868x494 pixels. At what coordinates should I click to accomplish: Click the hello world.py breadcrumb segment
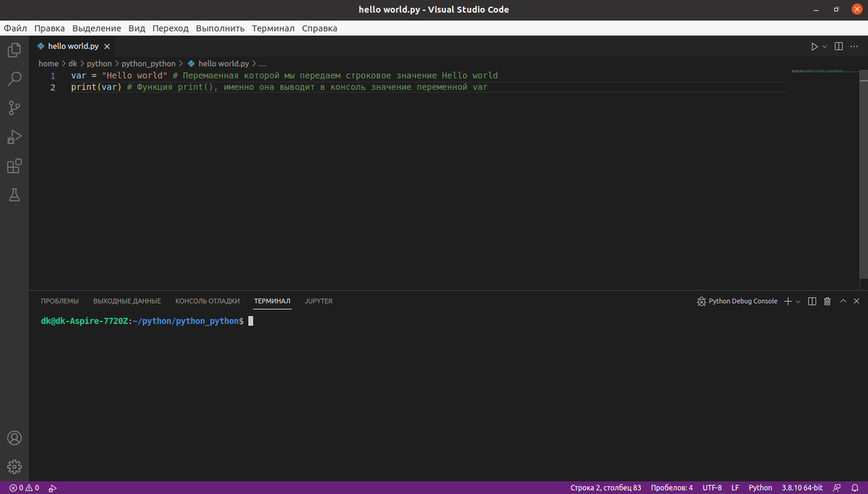pyautogui.click(x=218, y=64)
